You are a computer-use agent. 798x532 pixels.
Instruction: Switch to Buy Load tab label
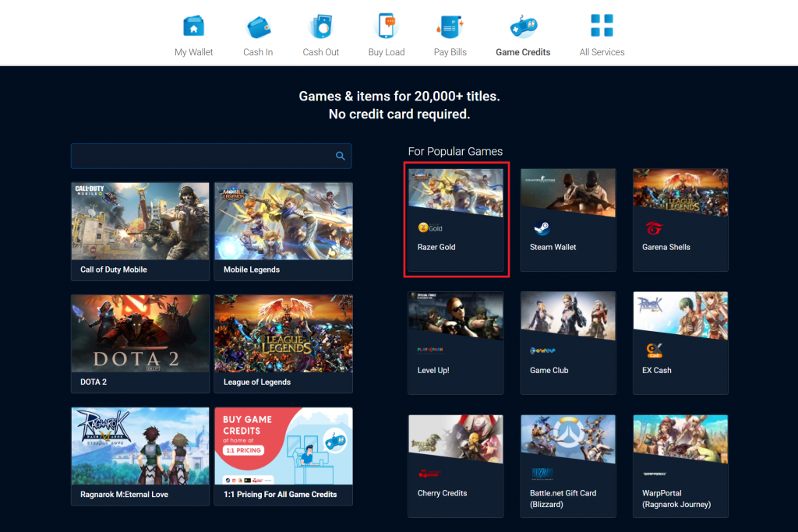click(x=387, y=52)
